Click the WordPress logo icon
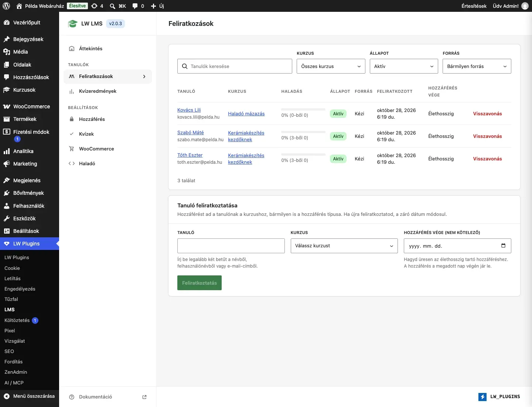This screenshot has height=407, width=532. coord(6,6)
